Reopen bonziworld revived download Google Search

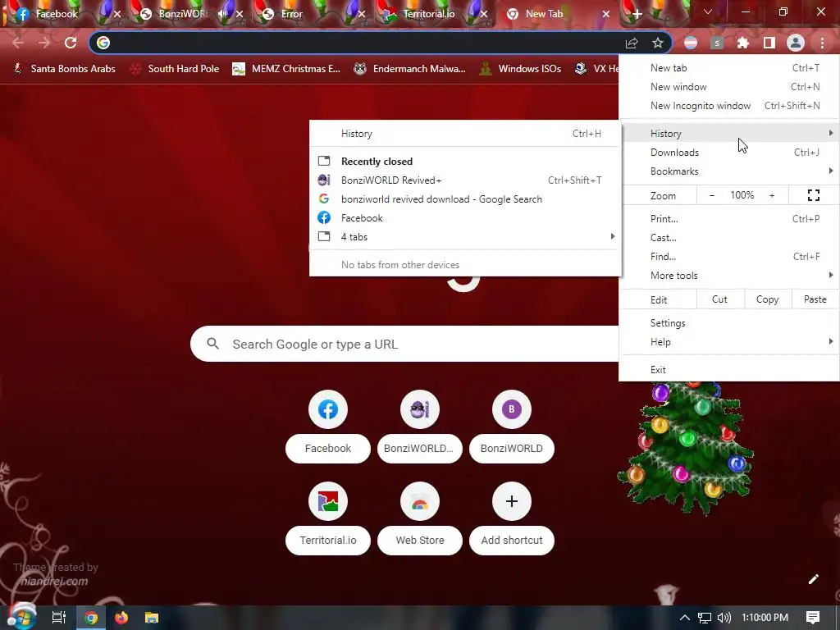(x=466, y=199)
